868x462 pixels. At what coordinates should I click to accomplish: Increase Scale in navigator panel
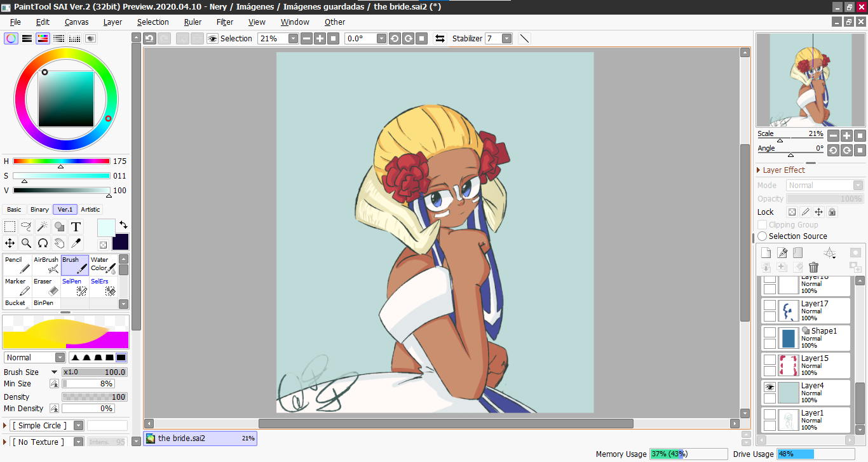pos(846,135)
